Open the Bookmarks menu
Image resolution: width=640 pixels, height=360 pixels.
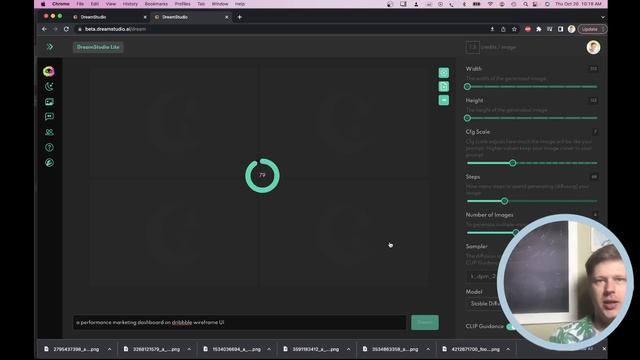(x=156, y=4)
